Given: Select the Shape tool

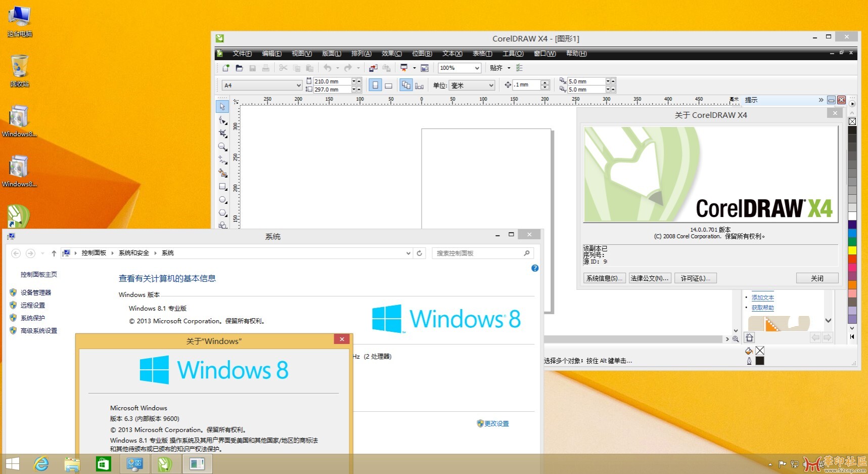Looking at the screenshot, I should (x=223, y=120).
